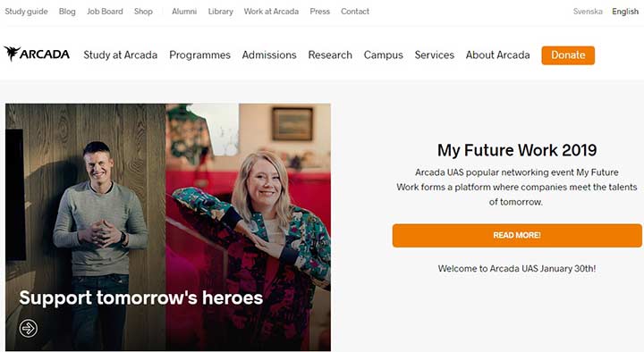Open the Services navigation item
644x352 pixels.
coord(434,55)
